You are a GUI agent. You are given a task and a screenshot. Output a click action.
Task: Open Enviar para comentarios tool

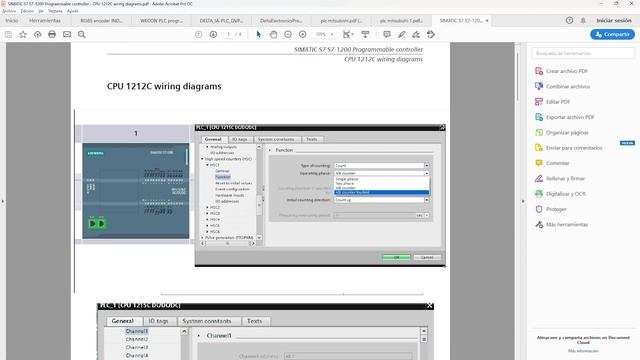click(x=569, y=148)
